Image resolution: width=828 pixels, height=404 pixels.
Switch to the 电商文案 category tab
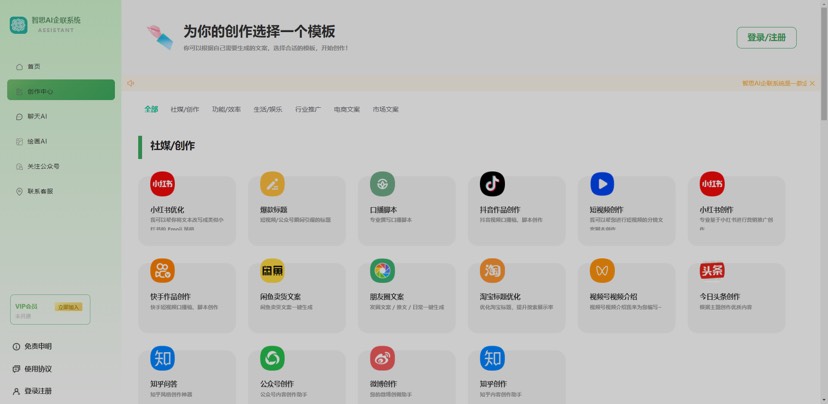pyautogui.click(x=347, y=110)
